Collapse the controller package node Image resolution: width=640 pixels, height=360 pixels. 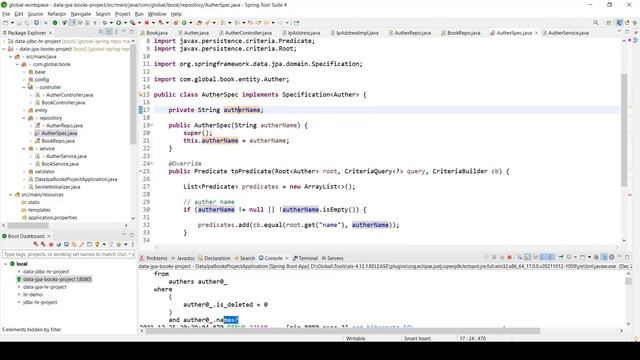click(24, 87)
